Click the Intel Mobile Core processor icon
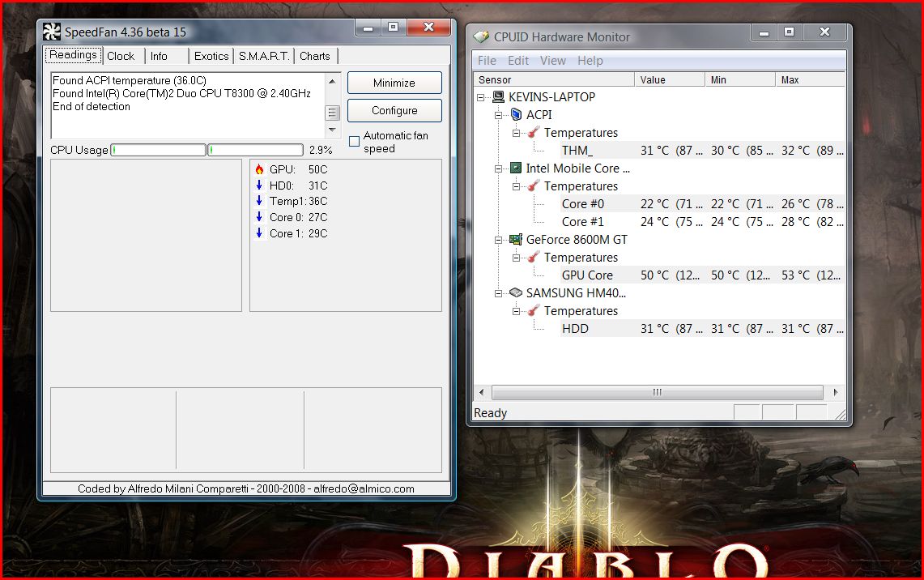This screenshot has width=924, height=580. pyautogui.click(x=516, y=168)
